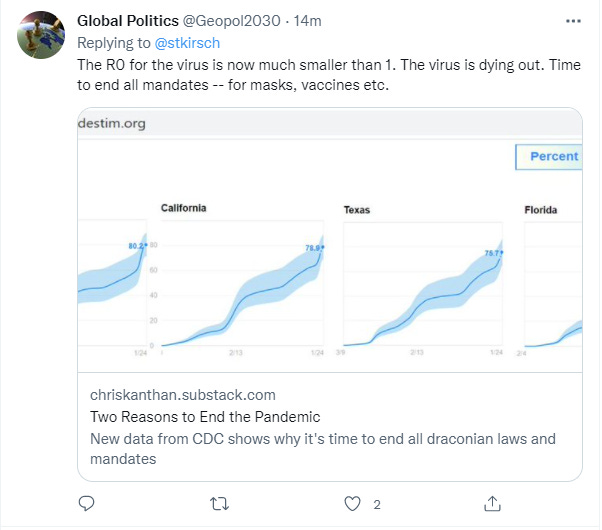This screenshot has height=530, width=602.
Task: Open chriskanthan.substack.com link card domain
Action: coord(182,395)
